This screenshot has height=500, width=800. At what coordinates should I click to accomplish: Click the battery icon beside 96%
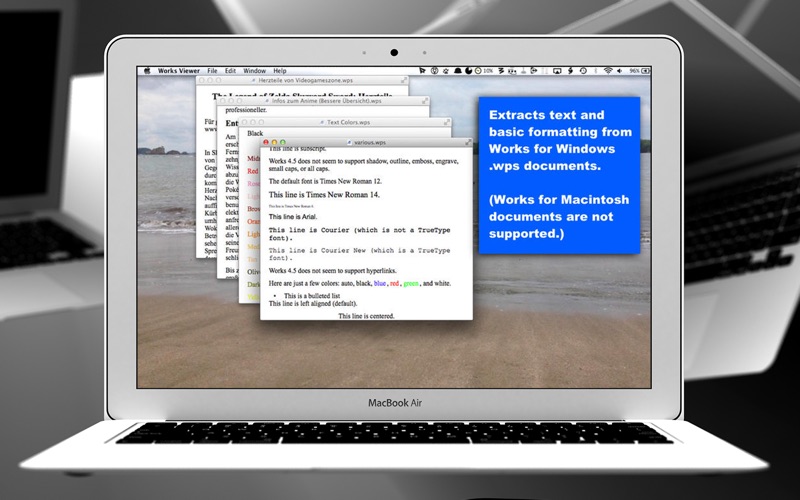point(646,71)
